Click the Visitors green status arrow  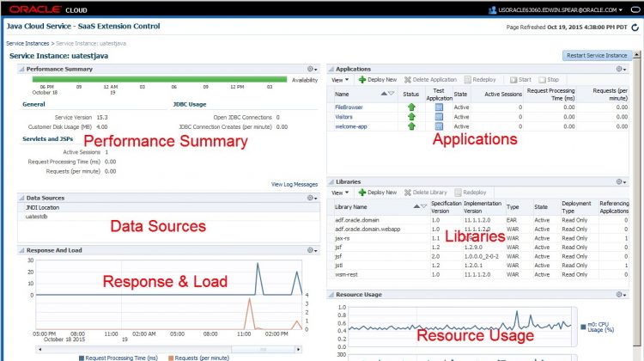411,117
